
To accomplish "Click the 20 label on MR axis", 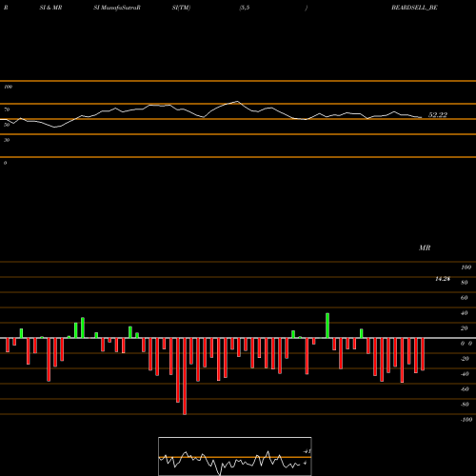I will [465, 328].
